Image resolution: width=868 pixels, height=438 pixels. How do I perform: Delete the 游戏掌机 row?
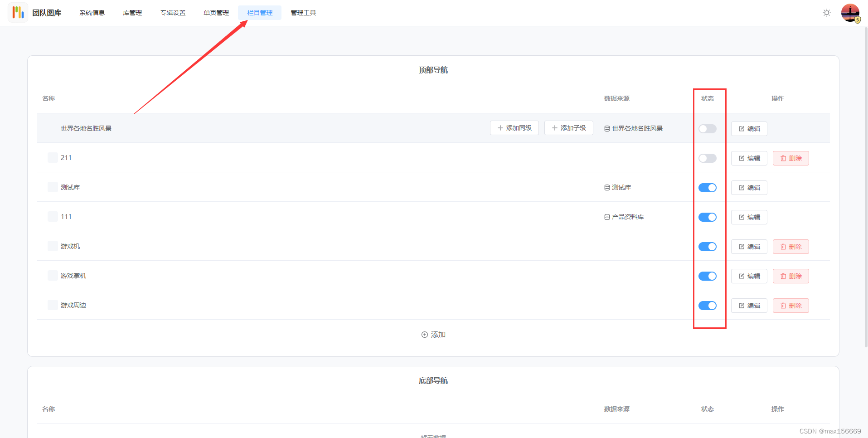coord(790,276)
